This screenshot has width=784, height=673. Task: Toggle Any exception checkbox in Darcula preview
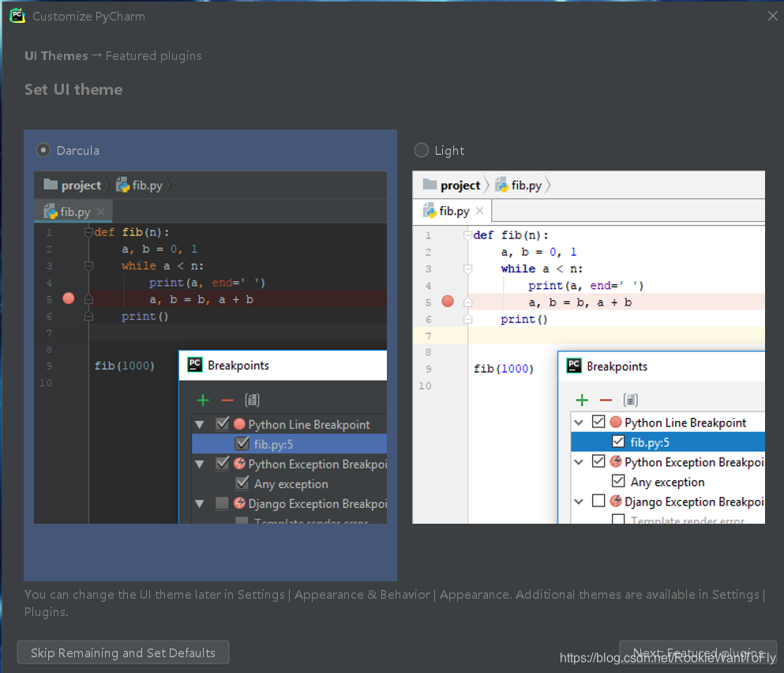click(x=242, y=483)
